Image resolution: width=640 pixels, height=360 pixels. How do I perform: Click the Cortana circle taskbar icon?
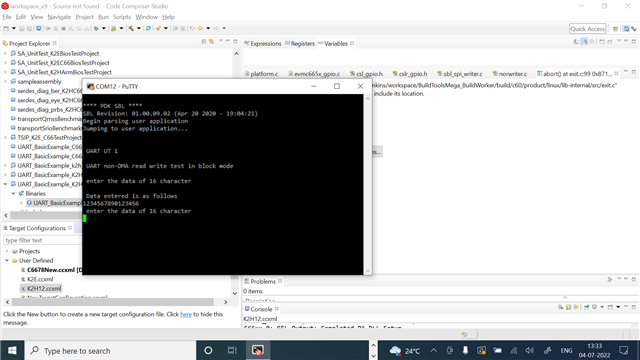pyautogui.click(x=208, y=351)
